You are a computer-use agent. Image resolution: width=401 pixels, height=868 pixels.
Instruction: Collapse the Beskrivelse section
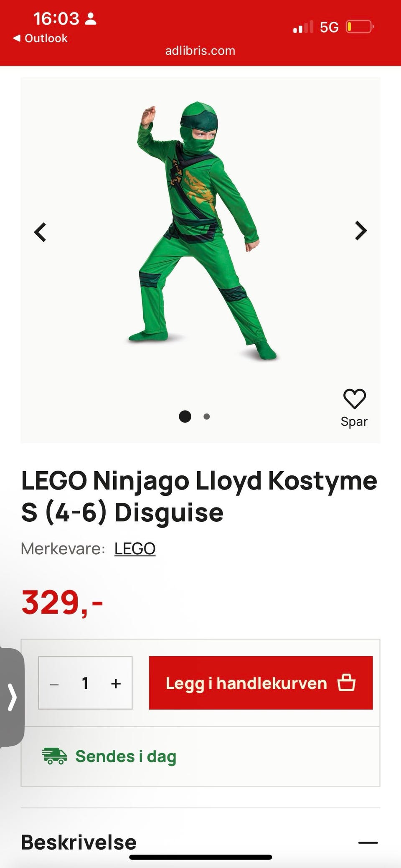[368, 843]
